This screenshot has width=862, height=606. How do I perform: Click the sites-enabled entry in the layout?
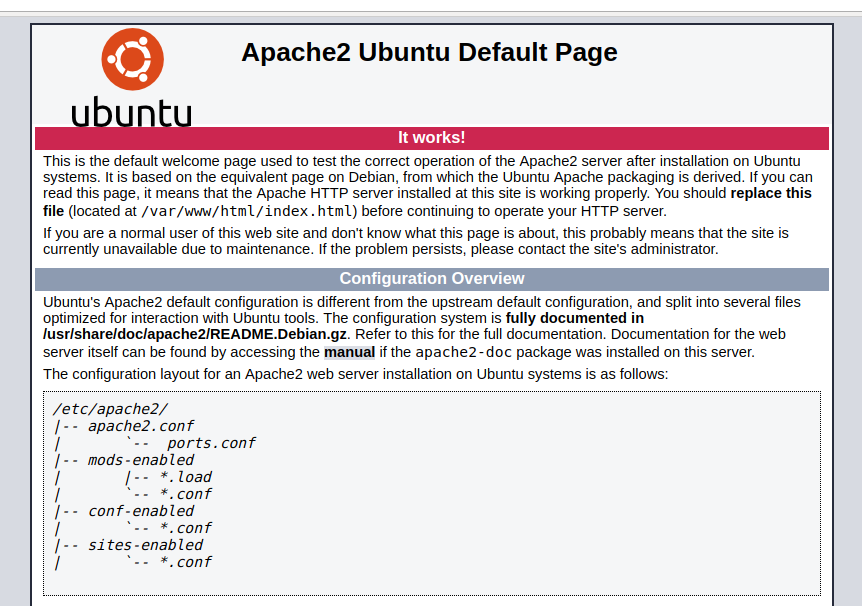(x=145, y=546)
